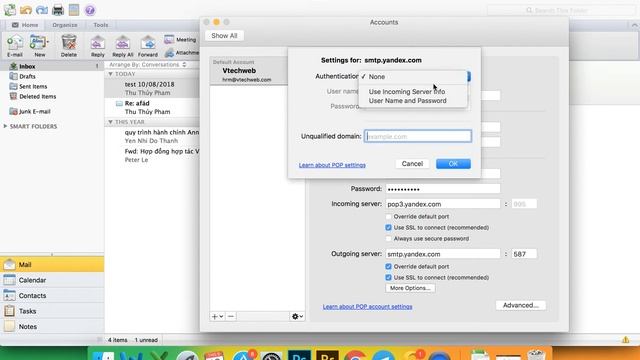Click the Password field in Accounts
The height and width of the screenshot is (360, 640).
[x=442, y=189]
